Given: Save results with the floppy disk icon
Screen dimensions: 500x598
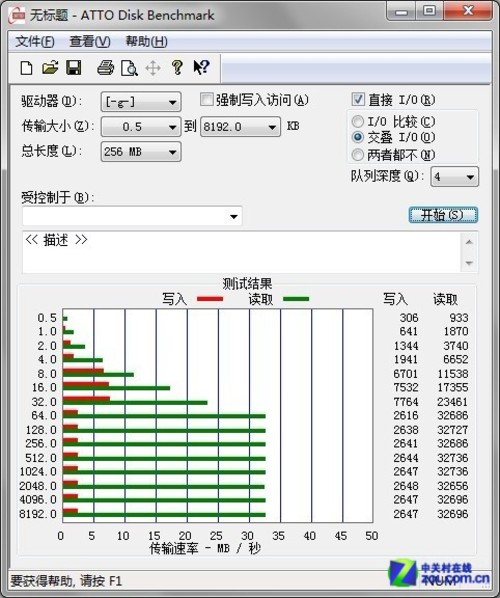Looking at the screenshot, I should click(74, 68).
